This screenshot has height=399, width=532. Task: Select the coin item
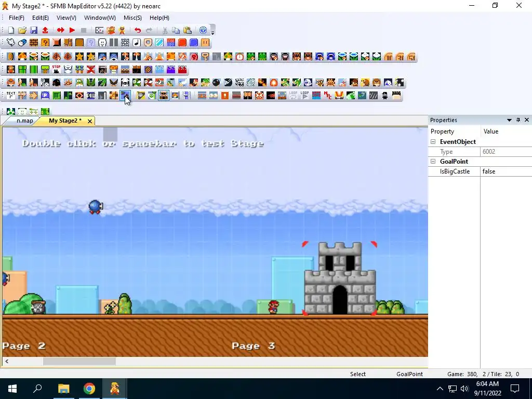(x=11, y=57)
